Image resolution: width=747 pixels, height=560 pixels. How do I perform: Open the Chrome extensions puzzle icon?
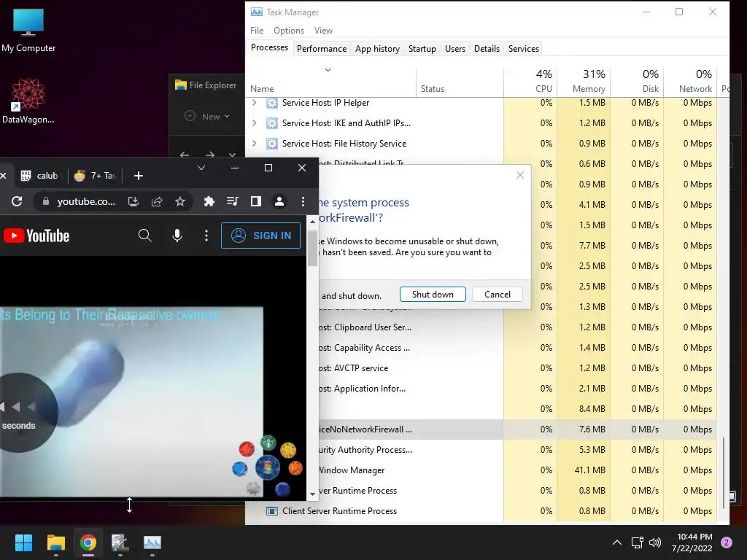click(209, 201)
